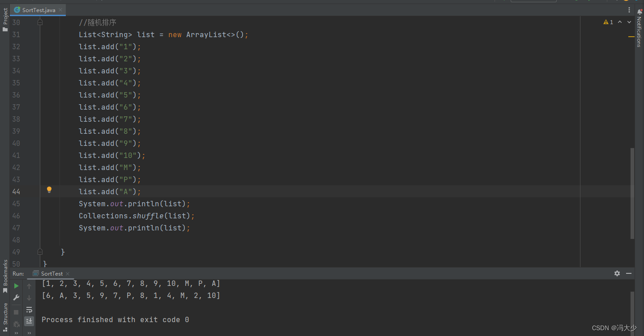The height and width of the screenshot is (336, 644).
Task: Place cursor on list.add("5") line
Action: [110, 95]
